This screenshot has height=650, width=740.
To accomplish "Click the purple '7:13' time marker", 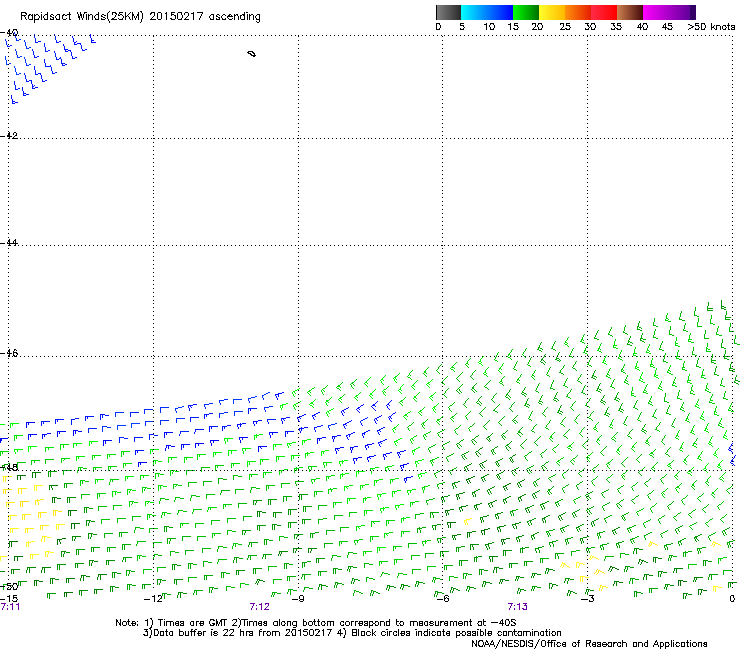I will pyautogui.click(x=517, y=607).
